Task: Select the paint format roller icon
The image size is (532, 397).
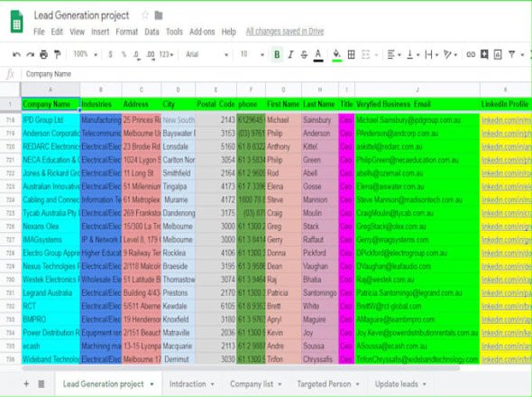Action: pyautogui.click(x=58, y=54)
